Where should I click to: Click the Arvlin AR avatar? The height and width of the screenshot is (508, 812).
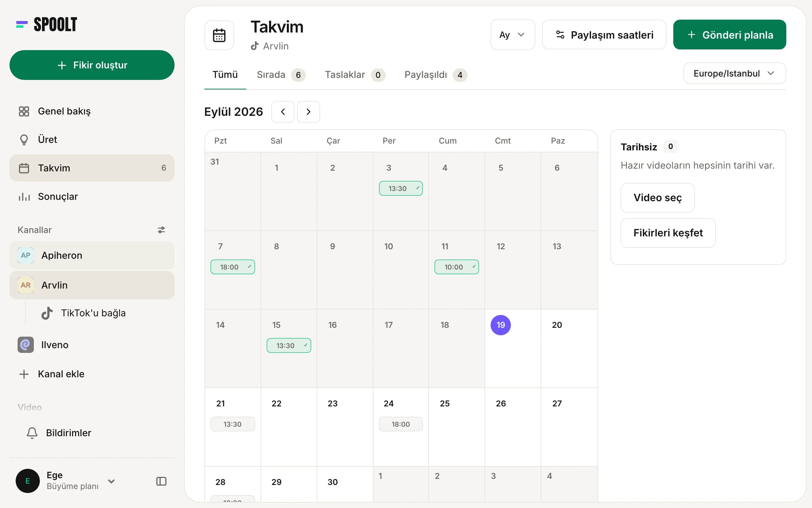(x=26, y=285)
